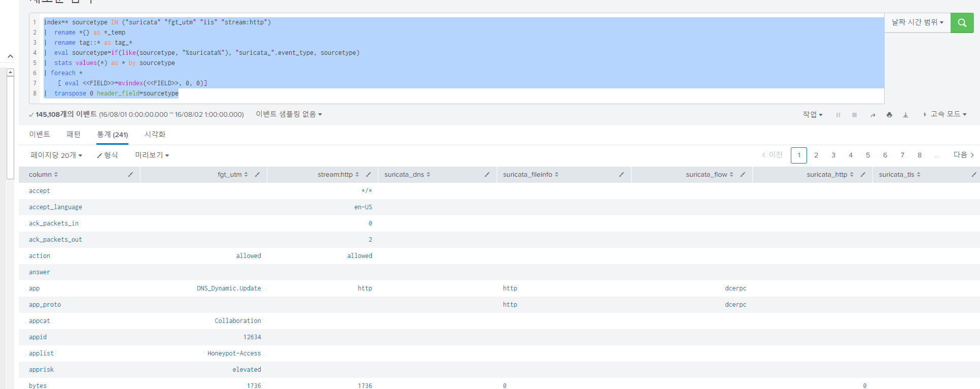Open the 페이지당 20개 dropdown
Viewport: 980px width, 389px height.
56,155
